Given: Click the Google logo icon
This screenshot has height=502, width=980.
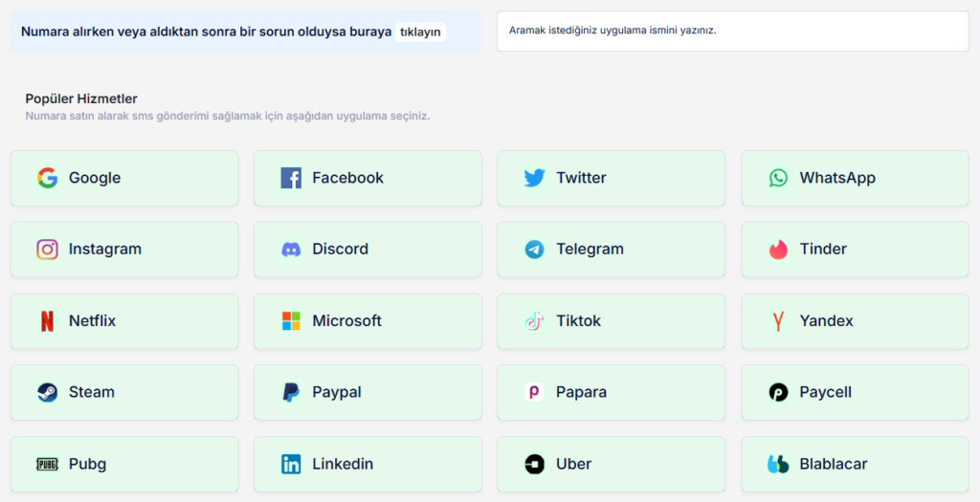Looking at the screenshot, I should (47, 178).
